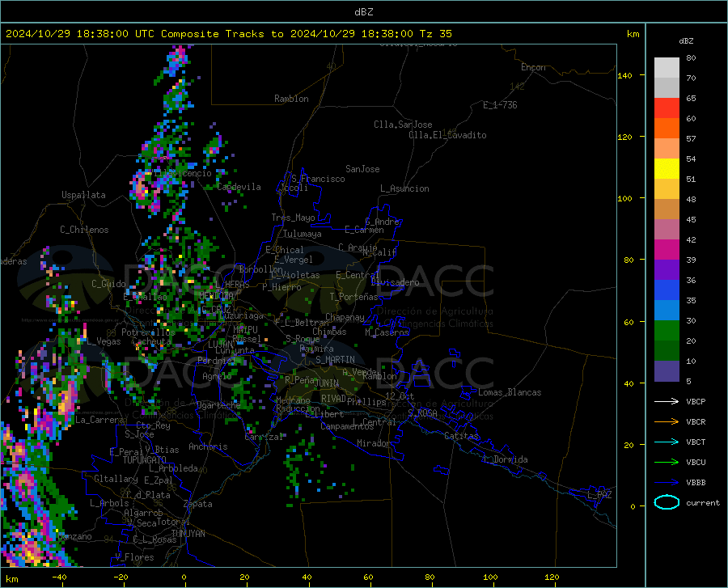Click the L_PAZ map label
Screen dimensions: 728x588
599,495
